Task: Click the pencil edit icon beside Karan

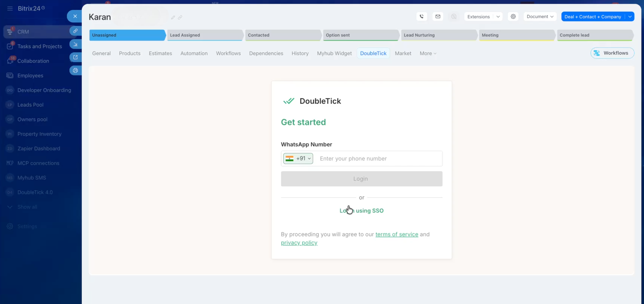Action: (173, 17)
